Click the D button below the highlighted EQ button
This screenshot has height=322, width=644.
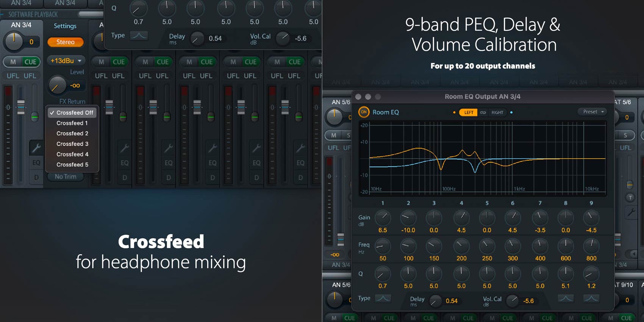pos(36,177)
